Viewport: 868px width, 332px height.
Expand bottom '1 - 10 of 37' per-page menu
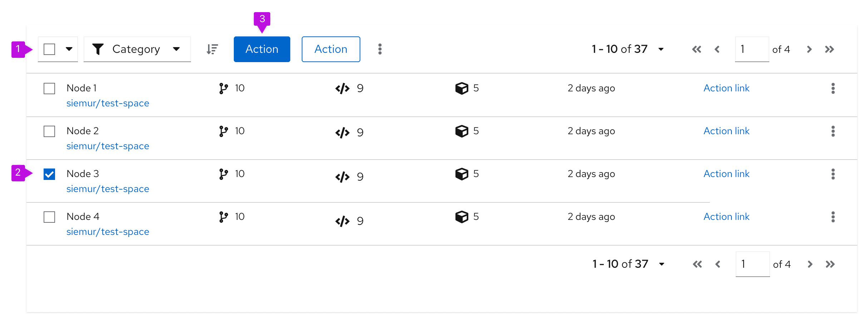(x=662, y=264)
